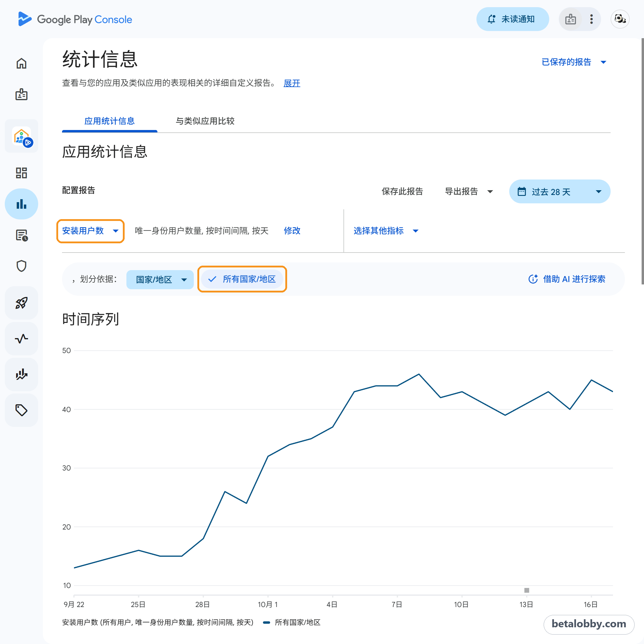
Task: Click the 10月 1 axis label
Action: (x=268, y=604)
